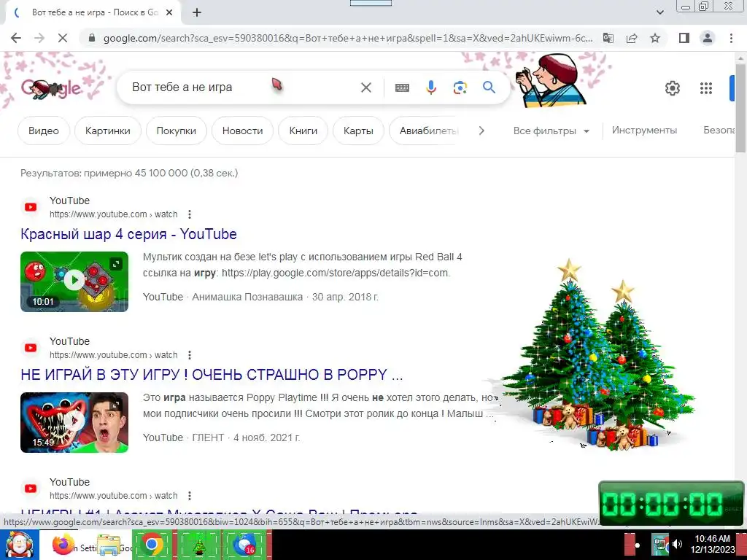
Task: Expand the Все фильтры dropdown
Action: [551, 131]
